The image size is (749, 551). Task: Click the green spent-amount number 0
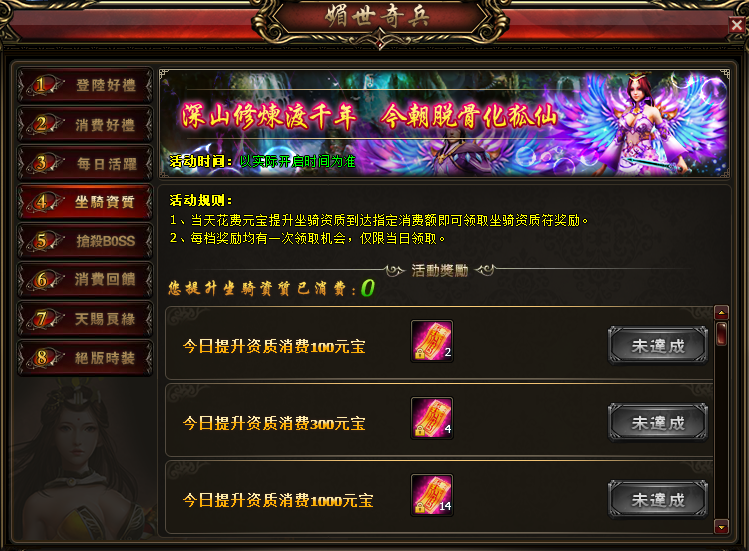[367, 288]
